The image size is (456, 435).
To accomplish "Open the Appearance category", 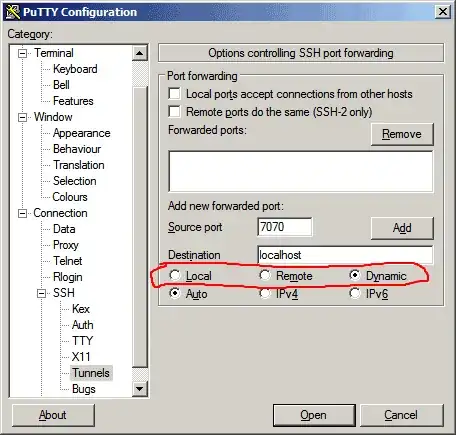I will tap(81, 133).
